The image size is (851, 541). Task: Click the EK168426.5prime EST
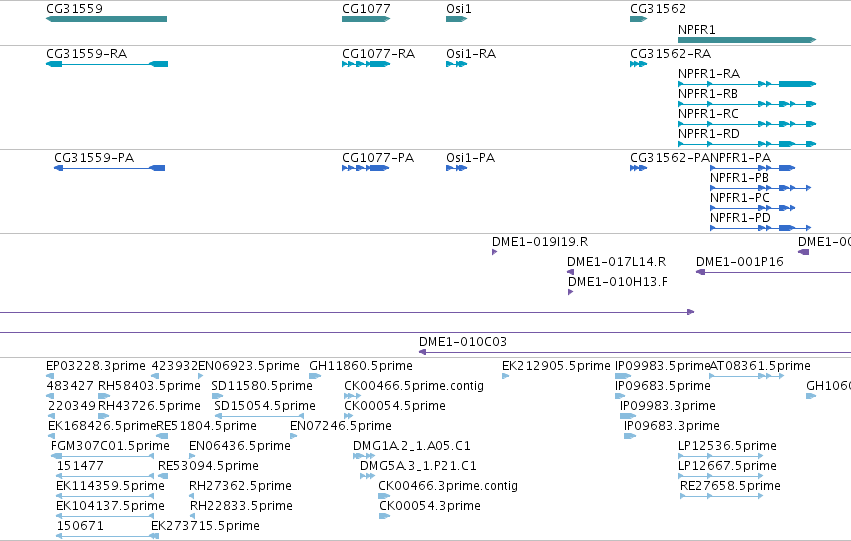click(51, 436)
